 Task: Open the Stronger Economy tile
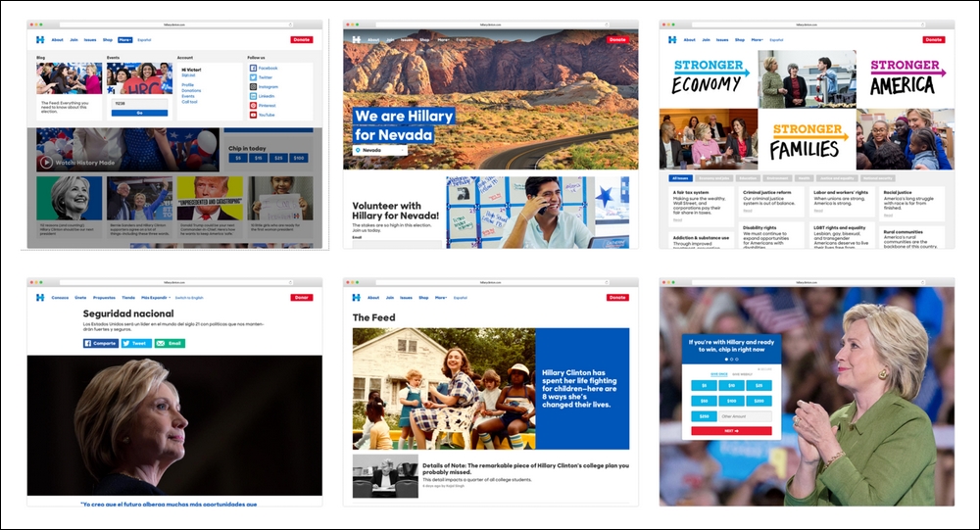pos(709,78)
